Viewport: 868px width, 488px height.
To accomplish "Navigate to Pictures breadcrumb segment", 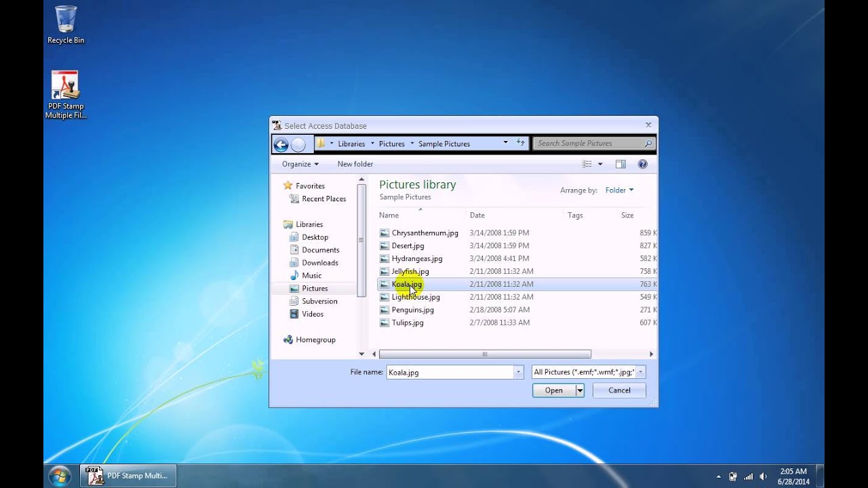I will (392, 144).
